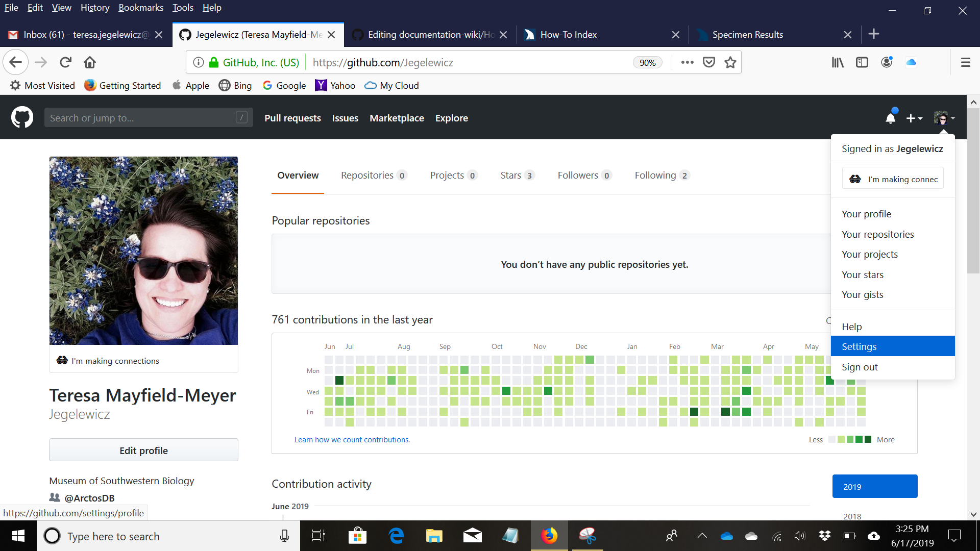Expand the create new plus dropdown
The height and width of the screenshot is (551, 980).
tap(914, 118)
